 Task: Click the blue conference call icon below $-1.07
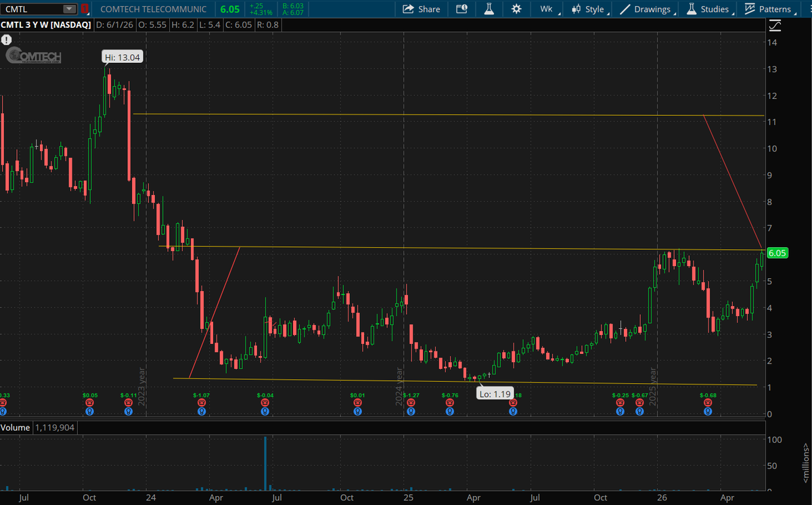[202, 411]
